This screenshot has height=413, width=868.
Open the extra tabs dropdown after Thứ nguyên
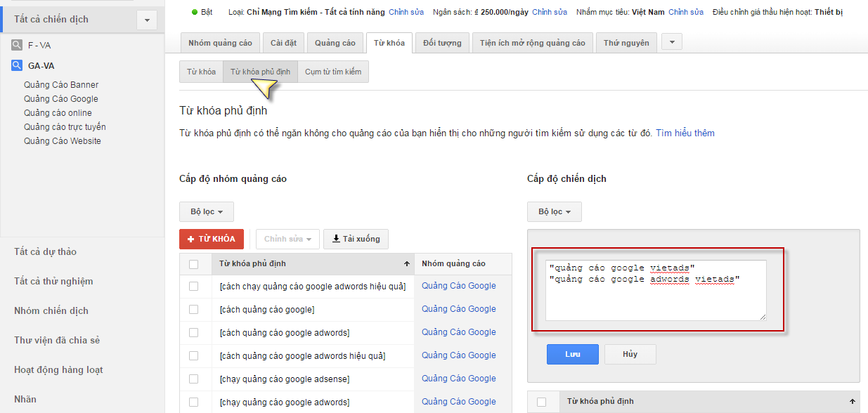[x=672, y=43]
